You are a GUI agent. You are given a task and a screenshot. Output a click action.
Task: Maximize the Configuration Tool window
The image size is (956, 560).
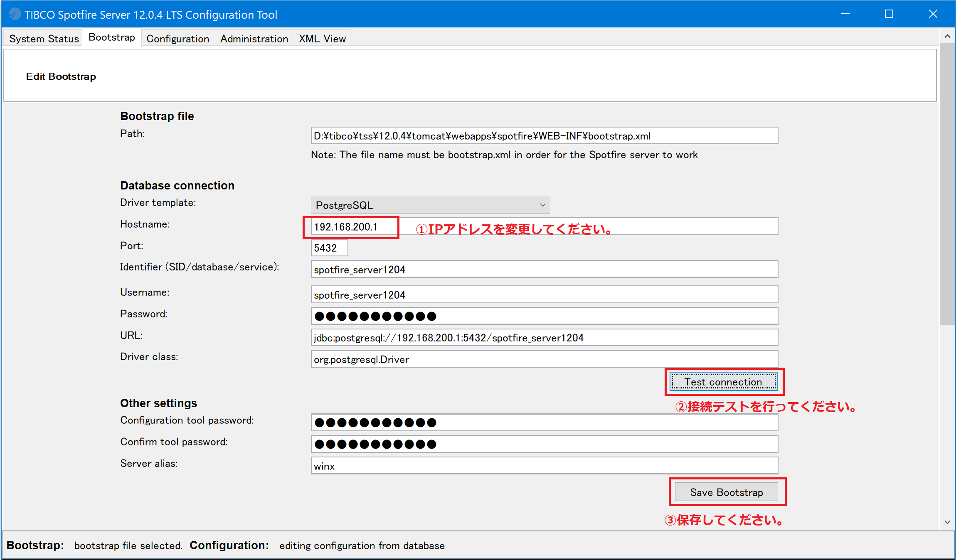tap(889, 14)
